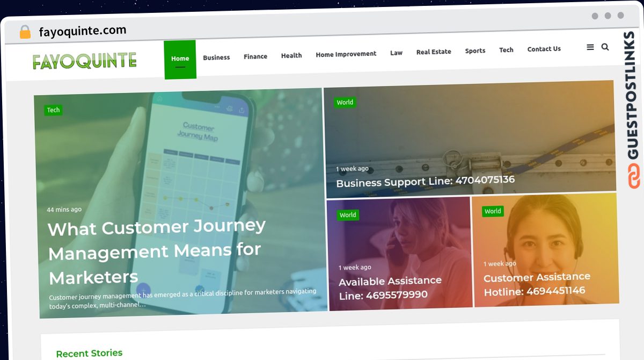Click the search magnifier icon
Screen dimensions: 644x360
tap(605, 47)
